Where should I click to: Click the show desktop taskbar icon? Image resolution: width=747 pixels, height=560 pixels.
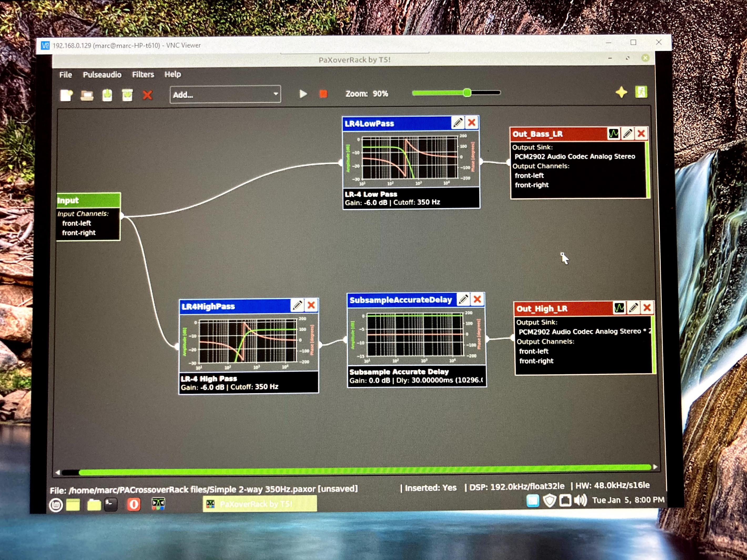(x=73, y=505)
